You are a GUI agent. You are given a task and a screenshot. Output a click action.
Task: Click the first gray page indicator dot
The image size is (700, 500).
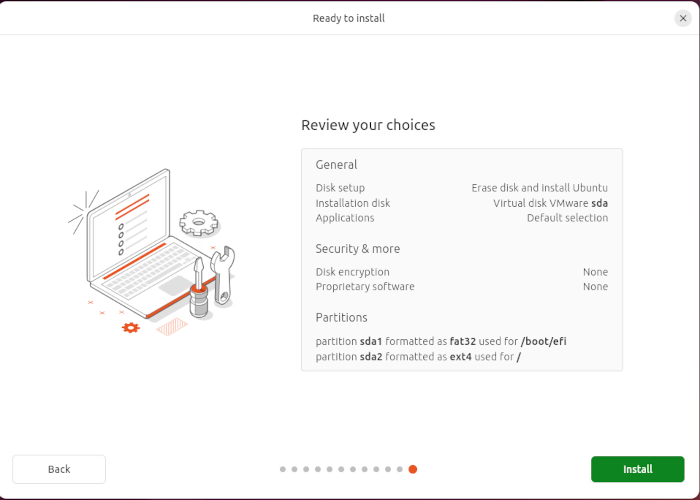[283, 469]
